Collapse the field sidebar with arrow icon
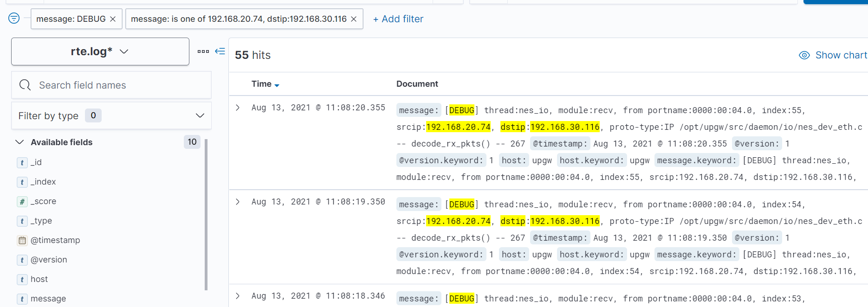 pos(220,51)
